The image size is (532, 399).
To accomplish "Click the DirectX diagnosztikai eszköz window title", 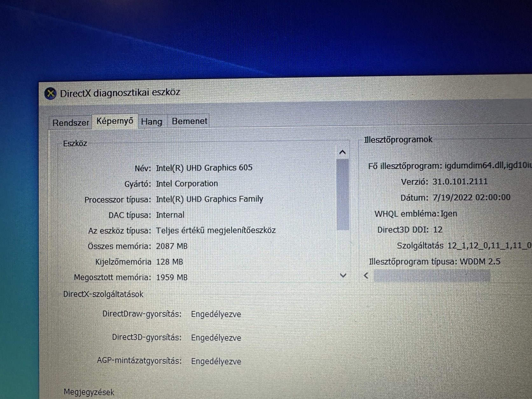I will click(120, 93).
